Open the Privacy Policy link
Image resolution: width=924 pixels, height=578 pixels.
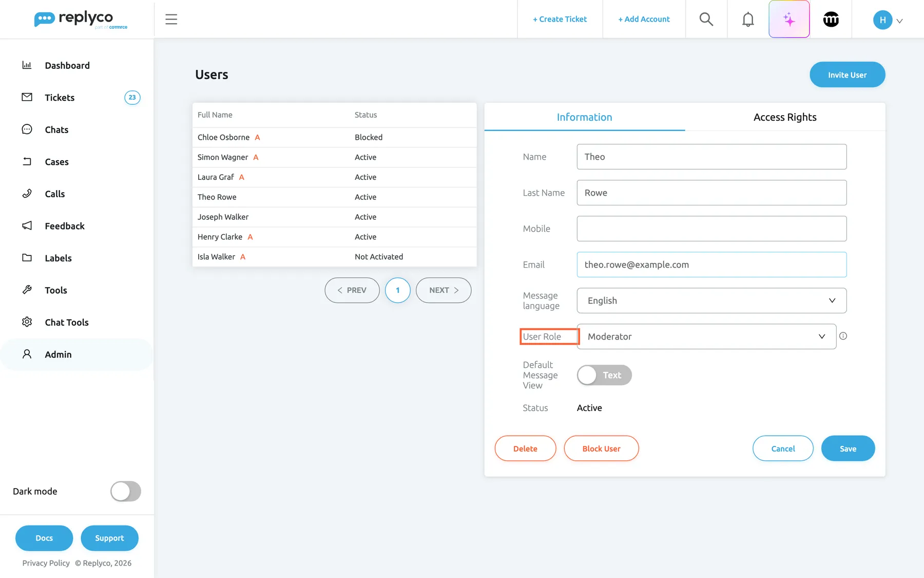46,563
